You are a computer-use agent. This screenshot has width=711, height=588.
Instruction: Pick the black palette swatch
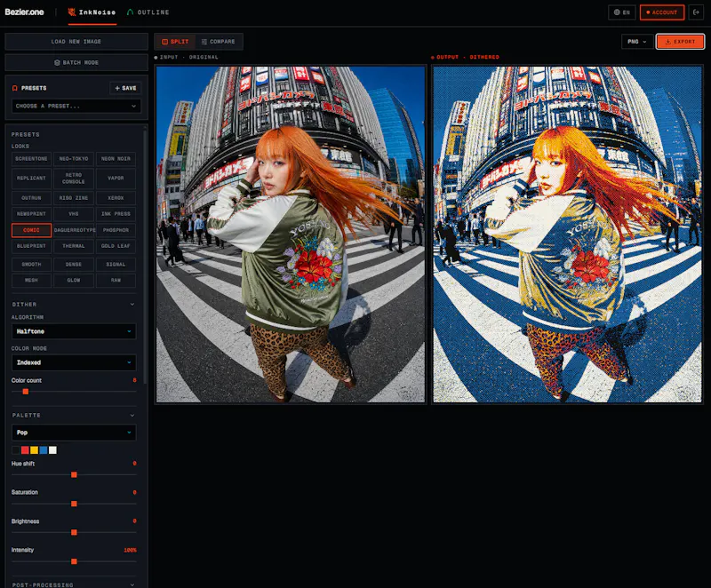16,449
